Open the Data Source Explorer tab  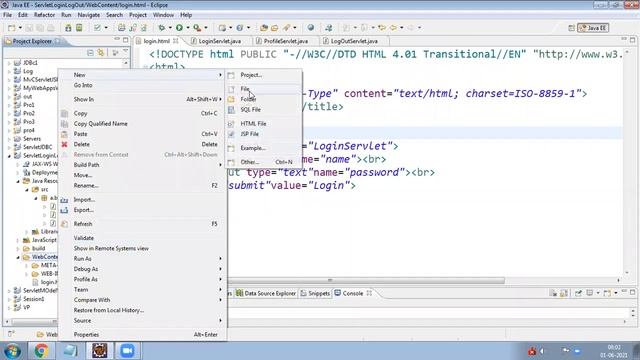point(266,293)
